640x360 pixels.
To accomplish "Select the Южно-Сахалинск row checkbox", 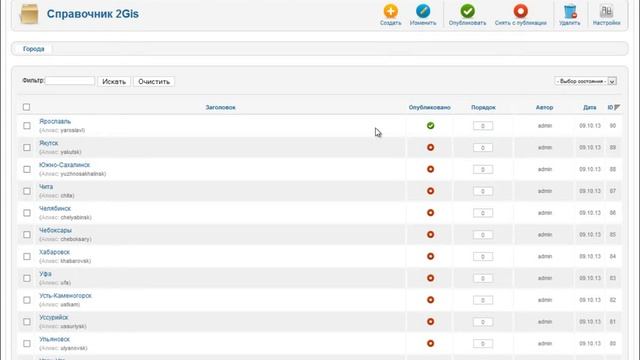I will [x=27, y=169].
